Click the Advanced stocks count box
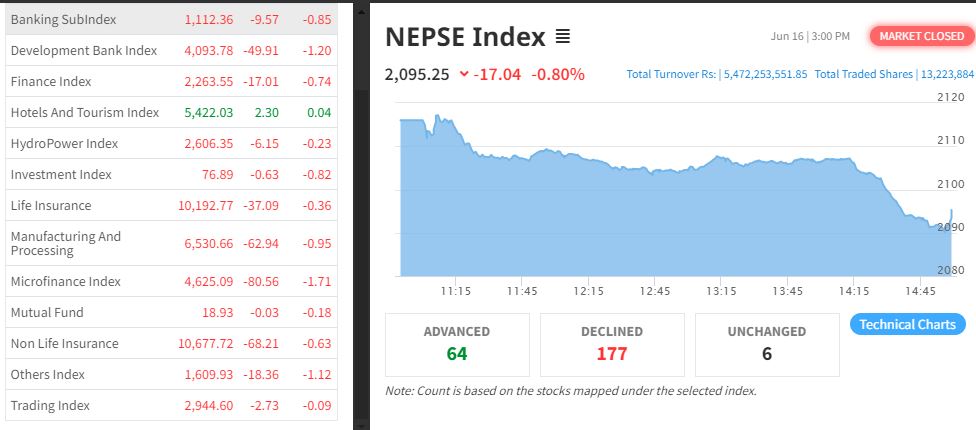The image size is (976, 430). pyautogui.click(x=457, y=344)
